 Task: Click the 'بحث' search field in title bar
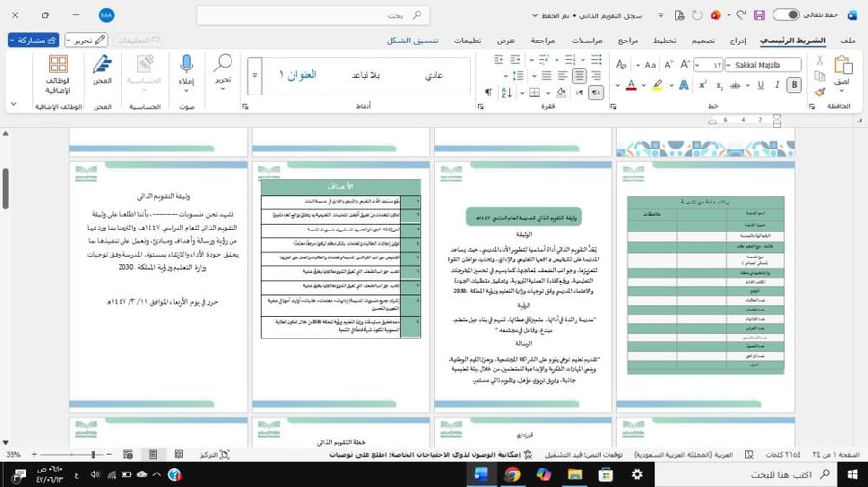pyautogui.click(x=313, y=15)
